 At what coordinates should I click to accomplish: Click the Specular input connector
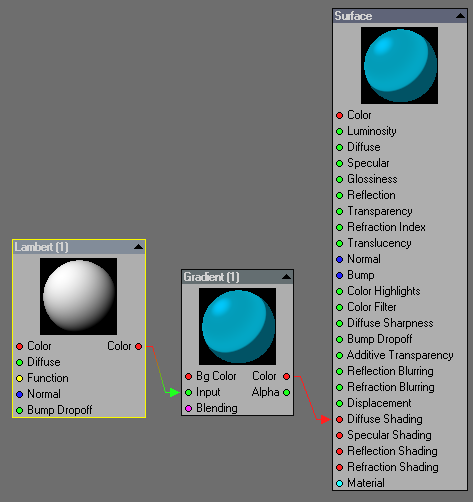pyautogui.click(x=339, y=163)
